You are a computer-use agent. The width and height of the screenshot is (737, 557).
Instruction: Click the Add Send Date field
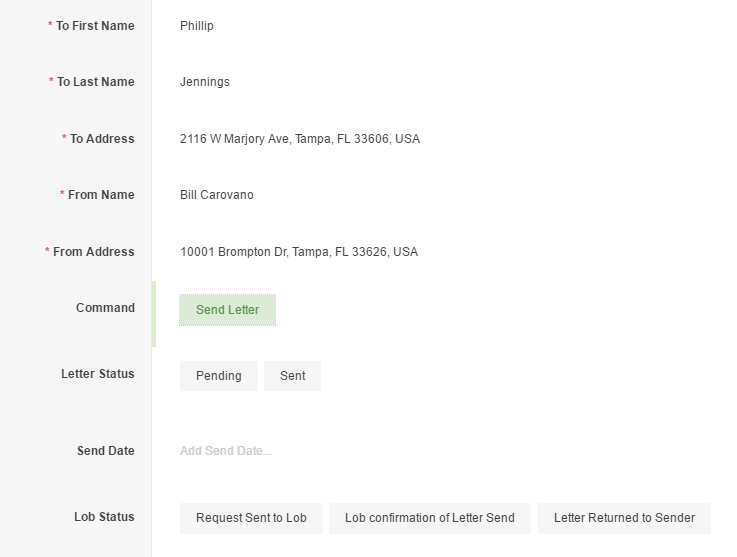pyautogui.click(x=226, y=451)
